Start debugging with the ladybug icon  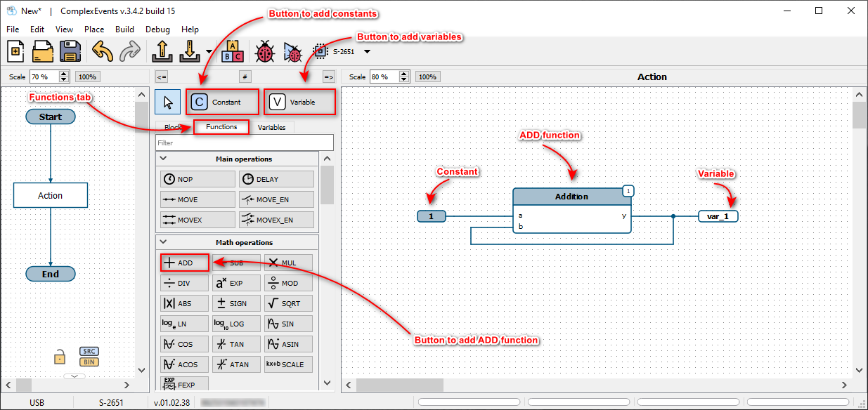tap(264, 52)
